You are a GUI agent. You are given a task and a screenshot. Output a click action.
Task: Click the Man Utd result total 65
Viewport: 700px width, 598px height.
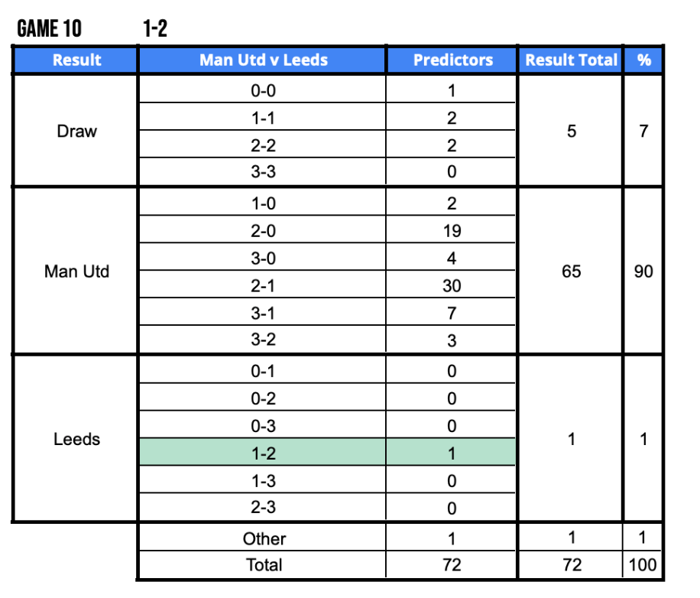click(x=571, y=271)
